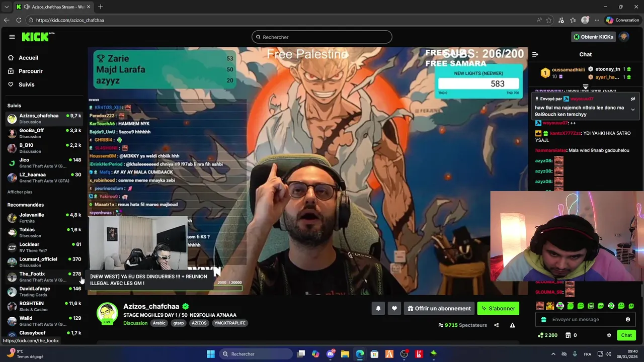This screenshot has height=362, width=644.
Task: Open Locklear recommended channel
Action: (x=44, y=247)
